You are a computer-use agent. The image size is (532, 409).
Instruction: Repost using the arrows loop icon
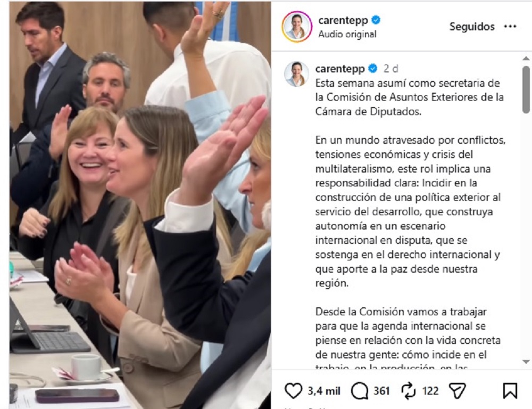409,391
